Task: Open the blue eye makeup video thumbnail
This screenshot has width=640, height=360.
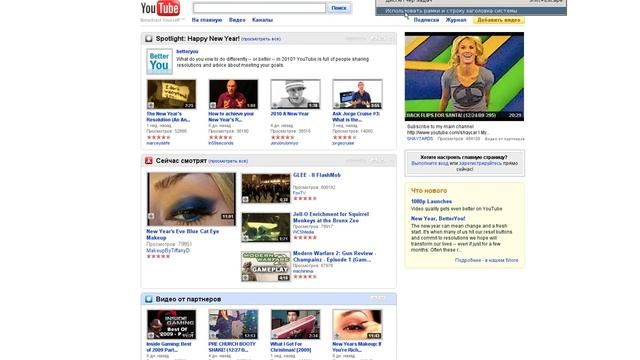Action: click(191, 199)
